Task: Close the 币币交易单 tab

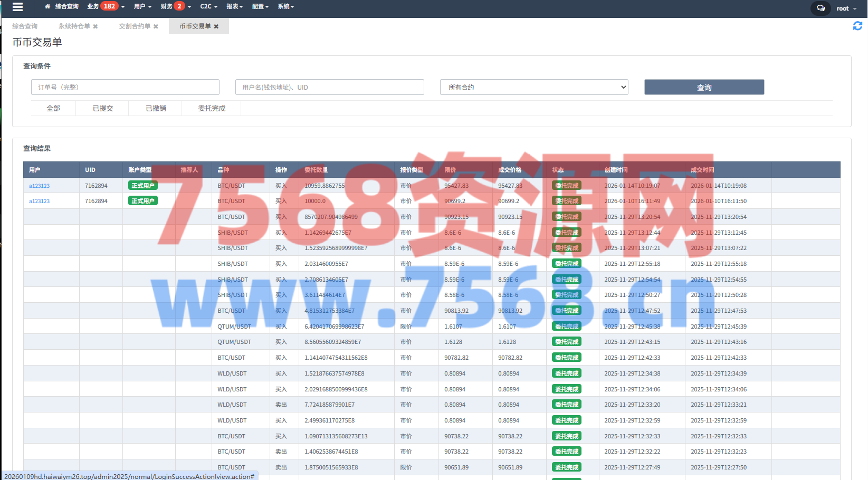Action: point(216,26)
